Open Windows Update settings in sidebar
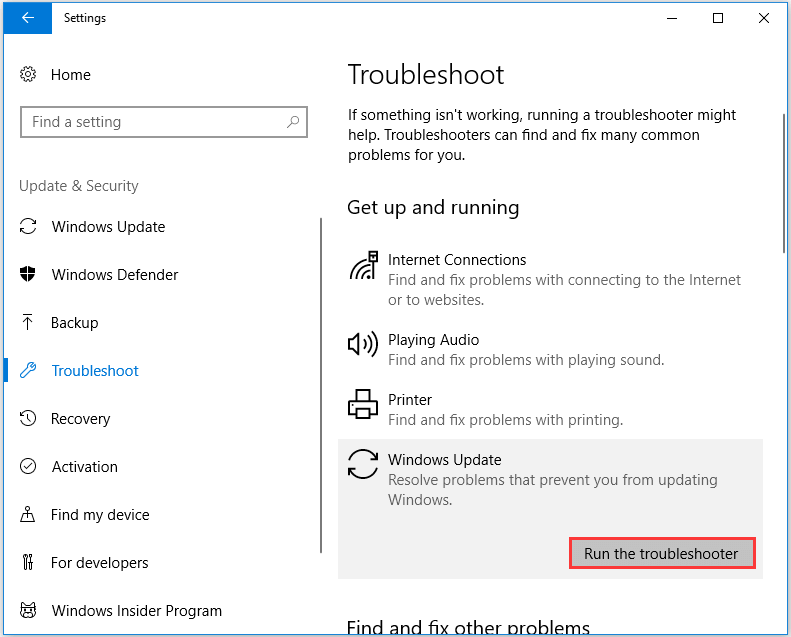Screen dimensions: 791x637 [x=108, y=226]
